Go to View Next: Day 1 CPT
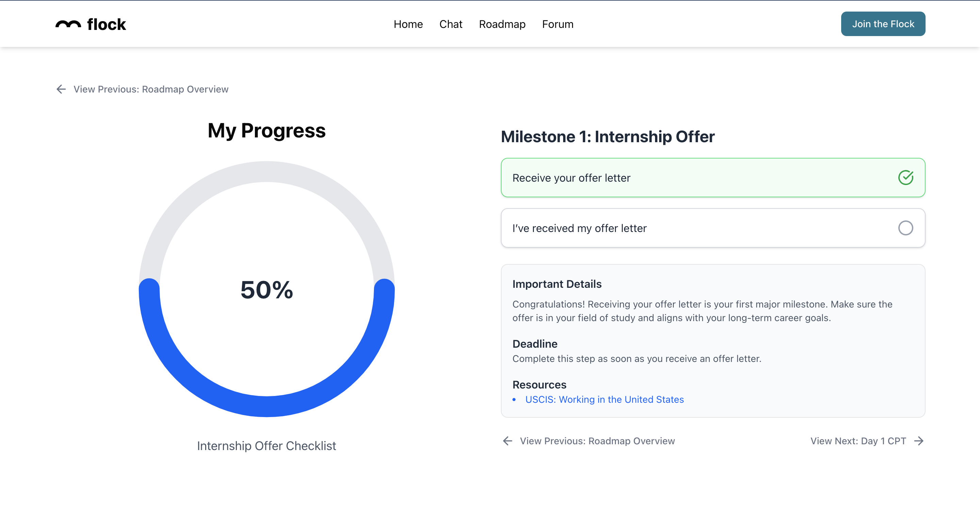This screenshot has width=980, height=530. click(857, 441)
